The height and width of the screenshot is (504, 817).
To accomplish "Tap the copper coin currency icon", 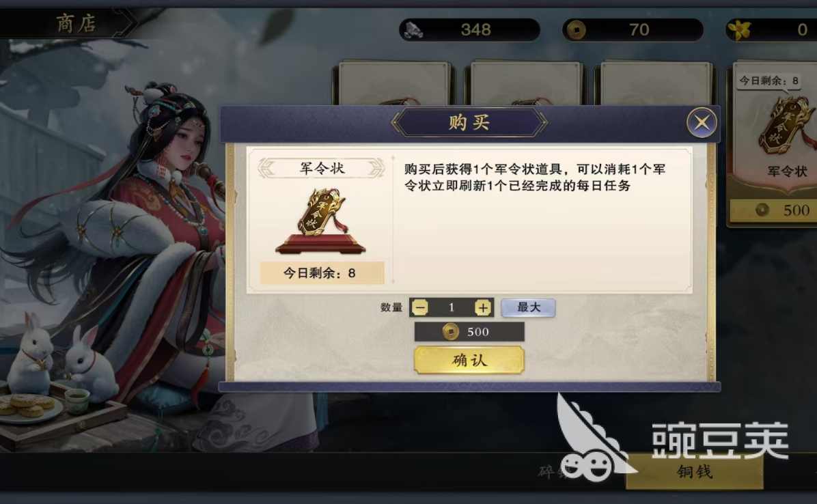I will (577, 30).
